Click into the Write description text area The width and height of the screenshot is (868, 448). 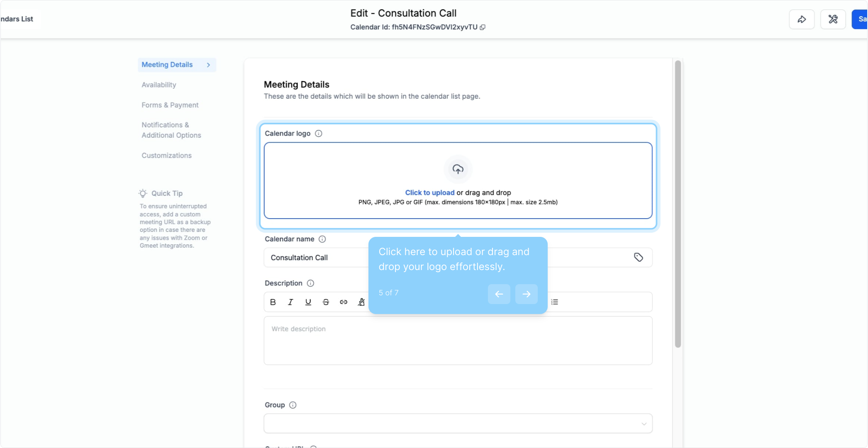coord(458,341)
